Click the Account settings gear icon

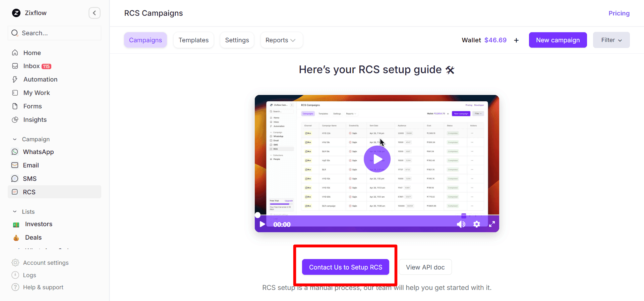click(15, 263)
